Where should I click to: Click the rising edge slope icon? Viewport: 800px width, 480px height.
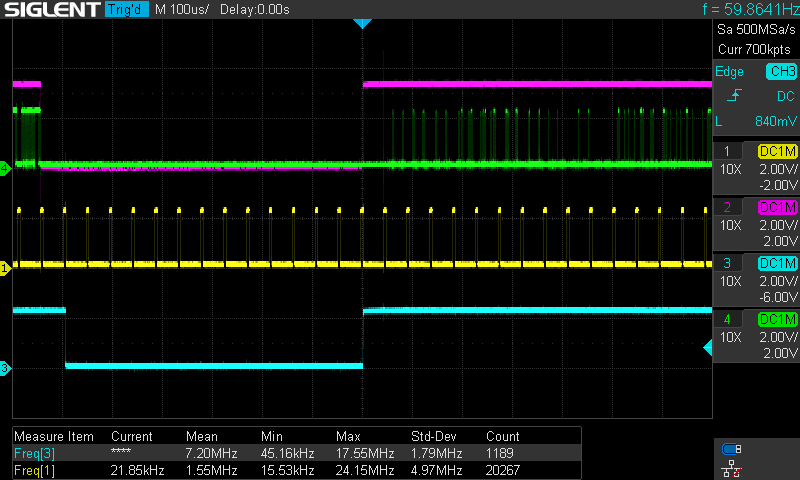[x=734, y=95]
